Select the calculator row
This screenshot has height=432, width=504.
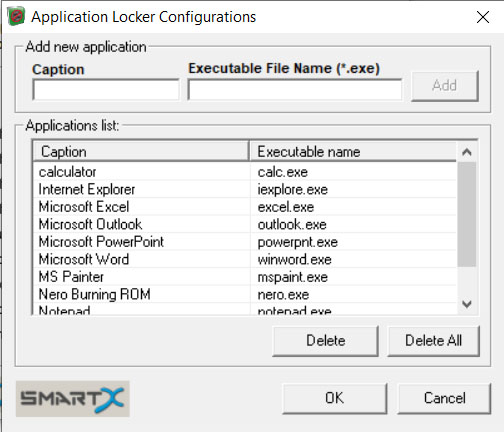coord(245,172)
